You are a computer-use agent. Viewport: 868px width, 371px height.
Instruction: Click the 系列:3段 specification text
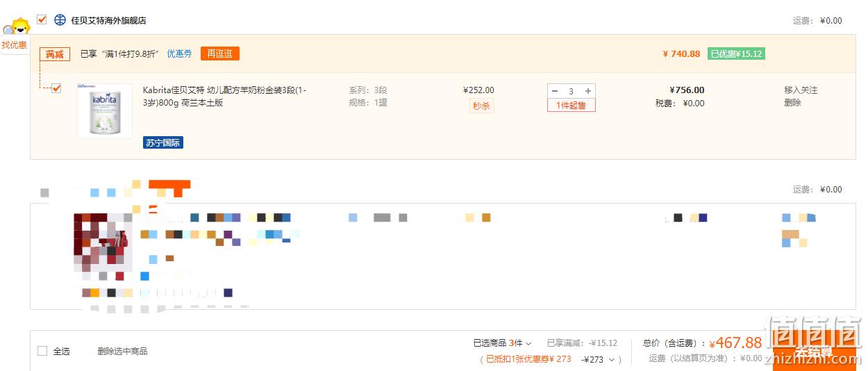[x=368, y=90]
